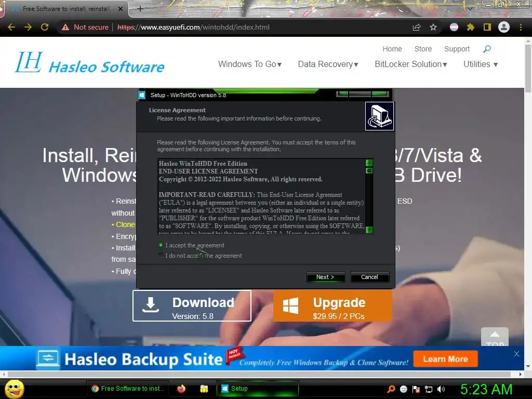
Task: Open the volume speaker tray icon
Action: point(441,389)
